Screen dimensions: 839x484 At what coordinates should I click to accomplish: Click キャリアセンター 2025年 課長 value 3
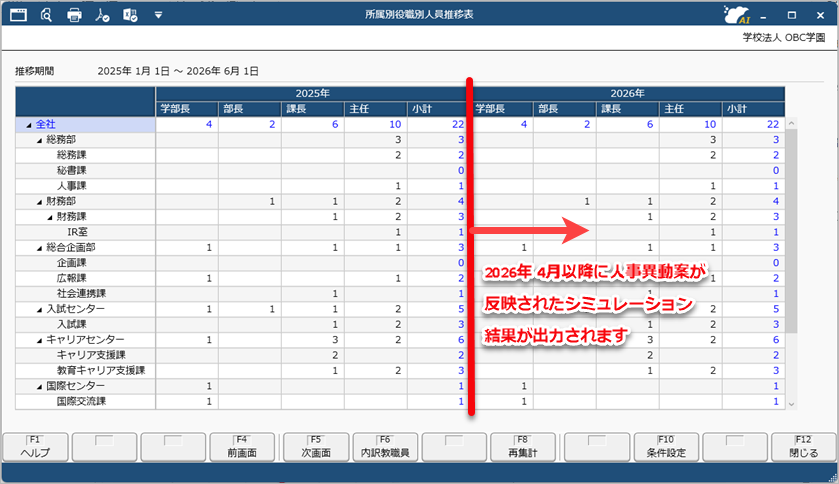[x=335, y=340]
